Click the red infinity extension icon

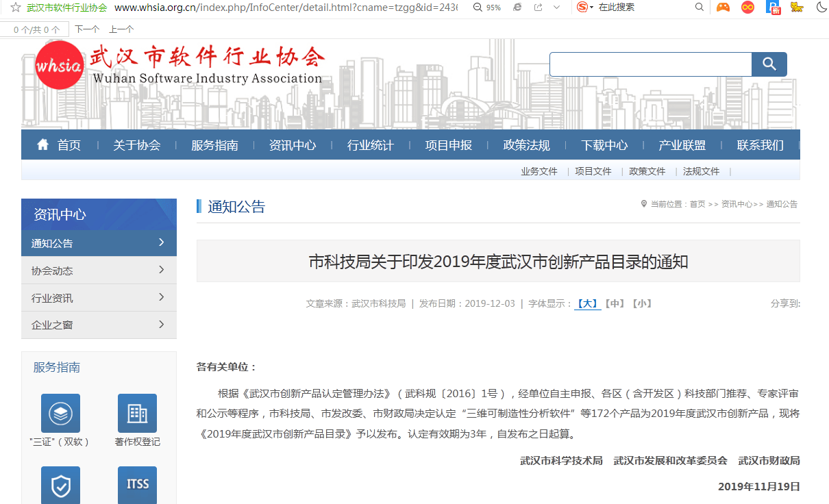[747, 8]
